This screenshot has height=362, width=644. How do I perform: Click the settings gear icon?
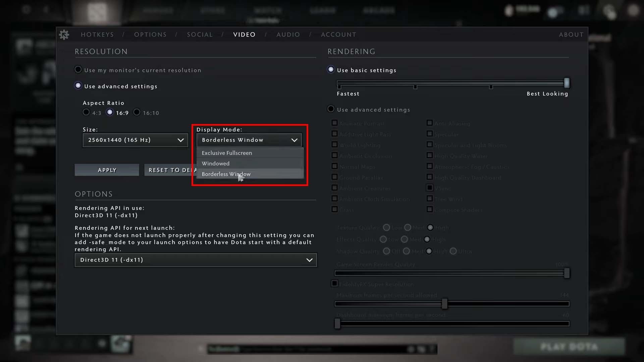pos(64,35)
